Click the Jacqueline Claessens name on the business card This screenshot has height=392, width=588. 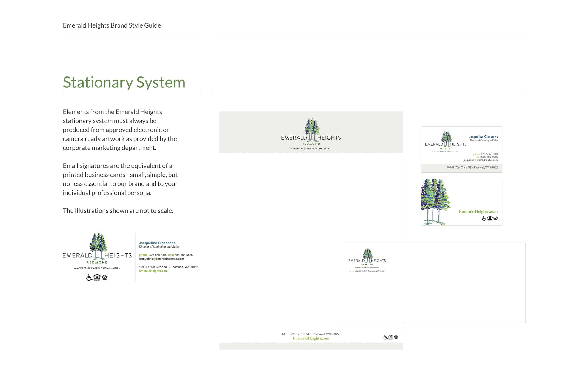pyautogui.click(x=483, y=137)
